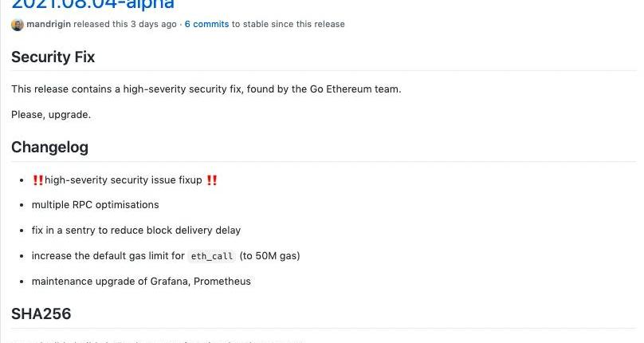Screen dimensions: 644x343
Task: Click the "multiple RPC optimisations" list item
Action: pyautogui.click(x=95, y=205)
